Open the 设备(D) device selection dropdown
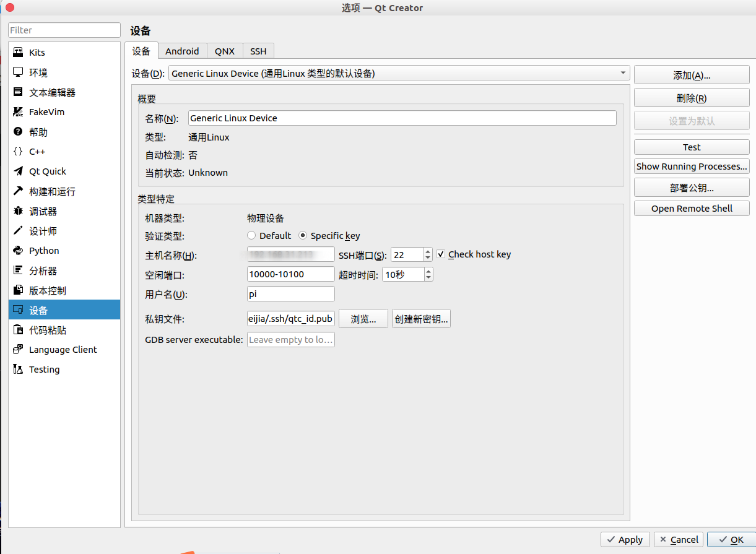The height and width of the screenshot is (554, 756). pyautogui.click(x=623, y=72)
